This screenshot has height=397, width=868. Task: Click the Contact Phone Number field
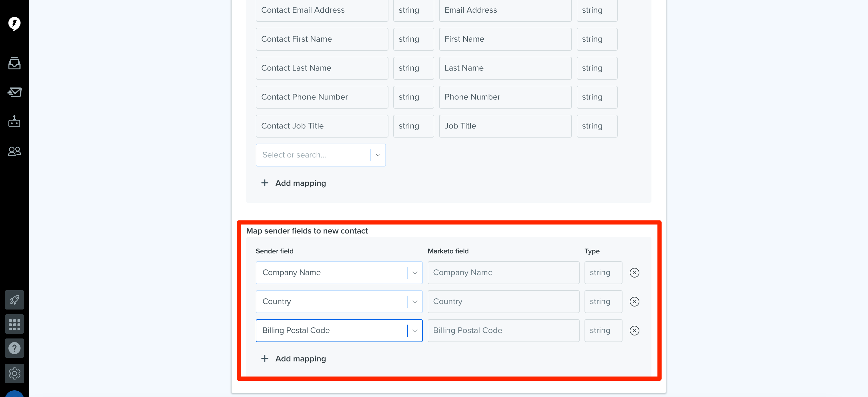point(322,97)
